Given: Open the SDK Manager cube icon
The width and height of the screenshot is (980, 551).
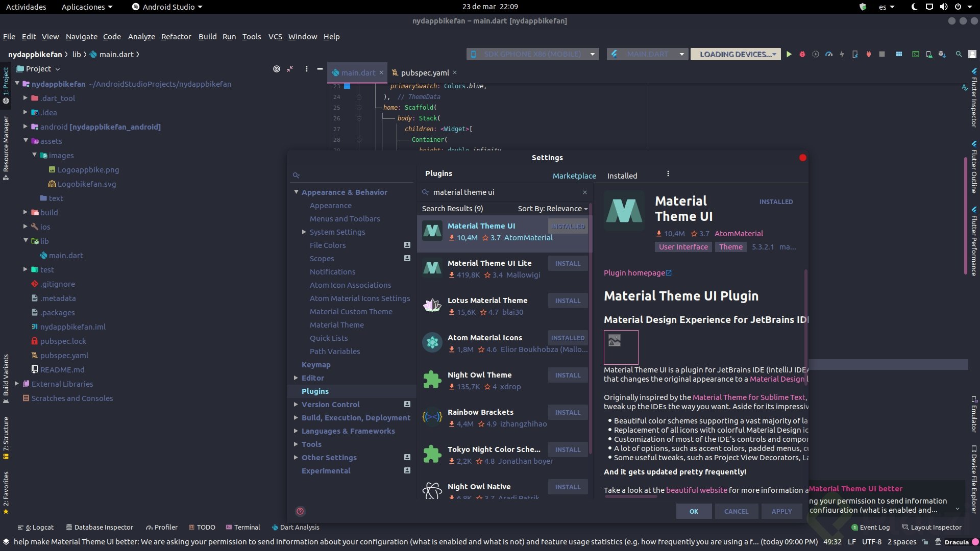Looking at the screenshot, I should (x=942, y=54).
